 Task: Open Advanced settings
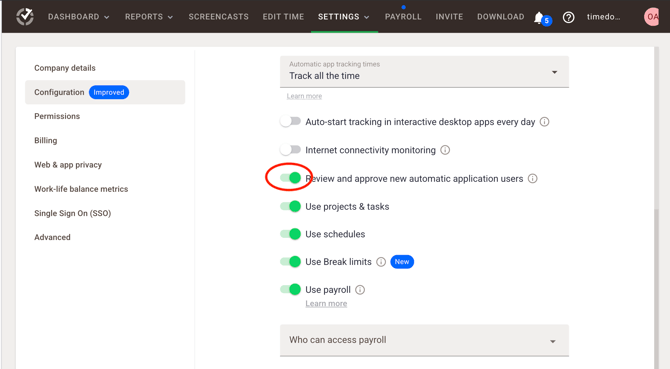[53, 237]
